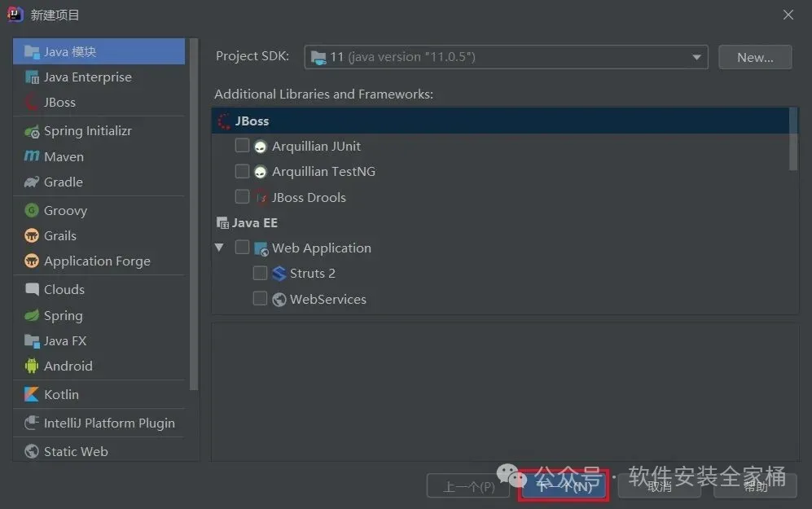Select Kotlin project type
This screenshot has height=509, width=812.
[99, 394]
